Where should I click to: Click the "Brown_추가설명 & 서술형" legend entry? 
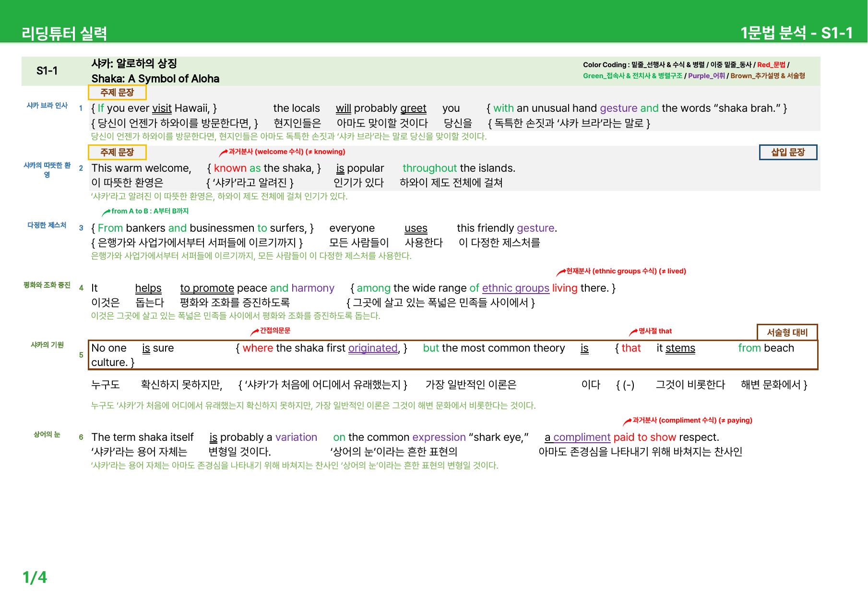click(x=768, y=76)
